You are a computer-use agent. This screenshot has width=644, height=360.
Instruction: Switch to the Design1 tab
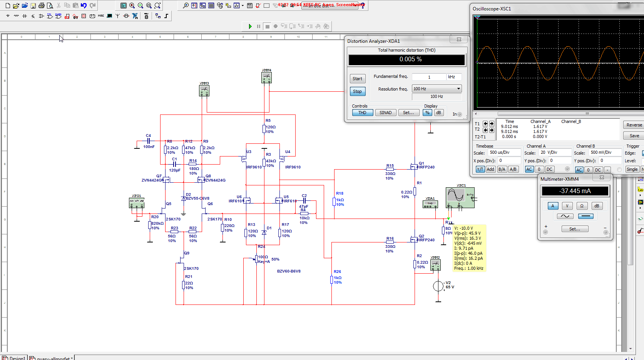point(14,358)
